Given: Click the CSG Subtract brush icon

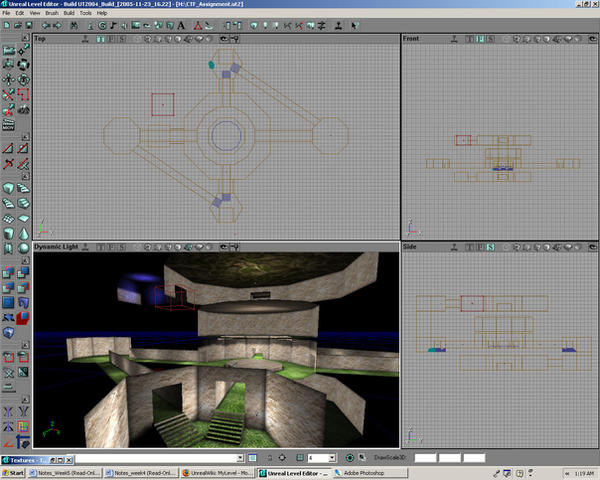Looking at the screenshot, I should [23, 273].
